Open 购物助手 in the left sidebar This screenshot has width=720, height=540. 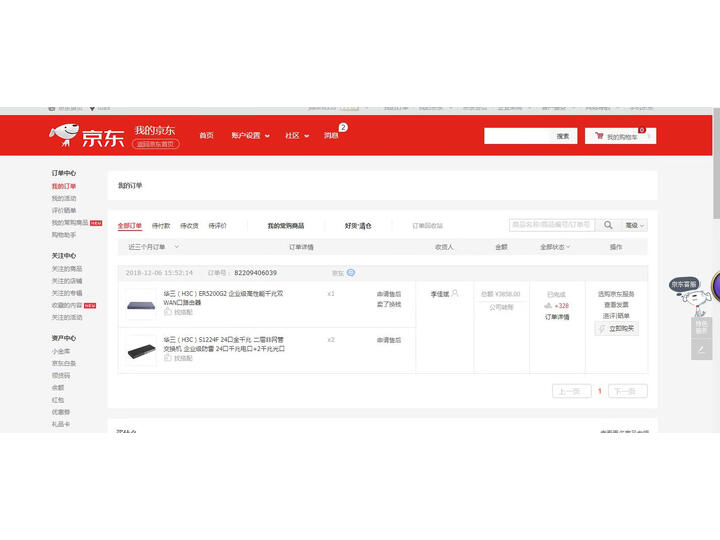click(64, 235)
